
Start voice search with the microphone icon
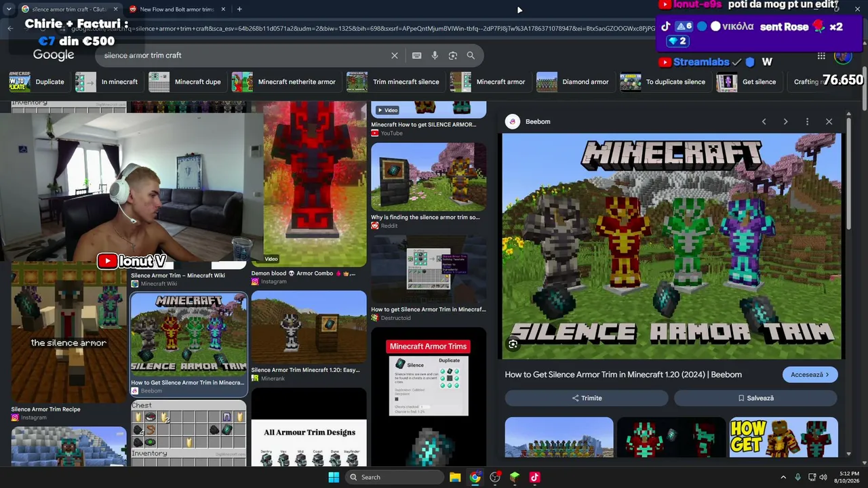pos(435,56)
